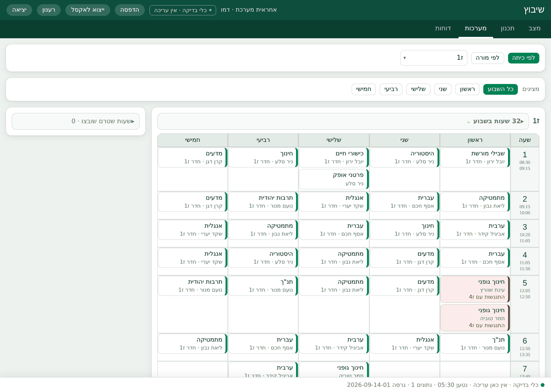551x392 pixels.
Task: Filter to day שני
Action: coord(443,89)
